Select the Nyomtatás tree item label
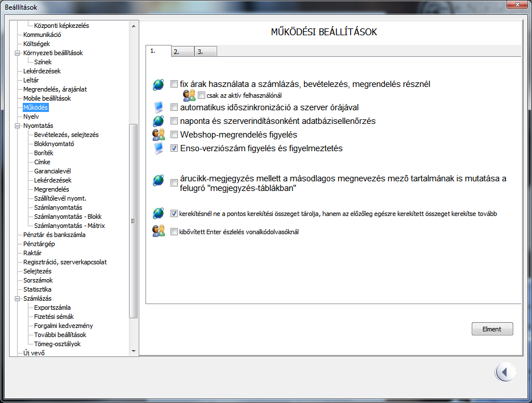The height and width of the screenshot is (403, 532). tap(38, 126)
